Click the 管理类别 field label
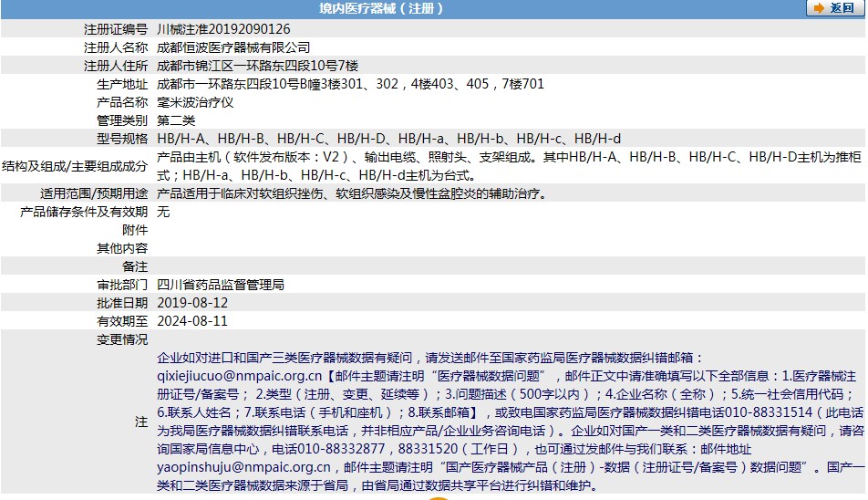The image size is (868, 500). pos(122,120)
